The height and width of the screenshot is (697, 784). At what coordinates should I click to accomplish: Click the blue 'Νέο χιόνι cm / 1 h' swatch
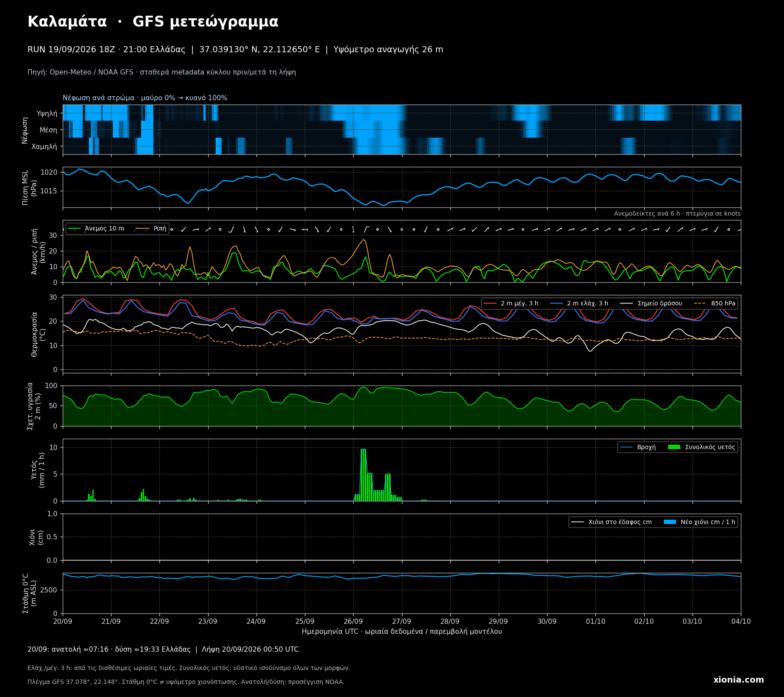click(670, 522)
